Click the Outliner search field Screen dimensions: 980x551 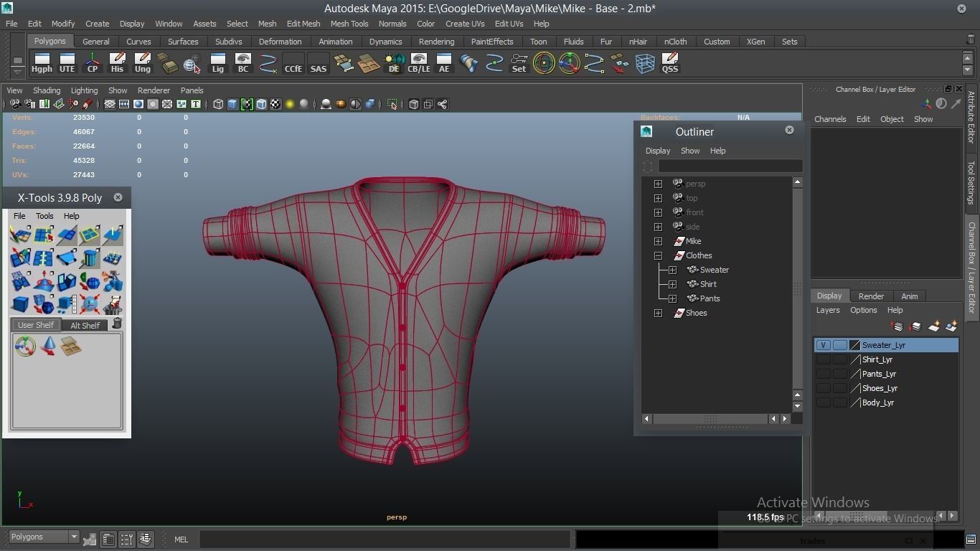(730, 166)
